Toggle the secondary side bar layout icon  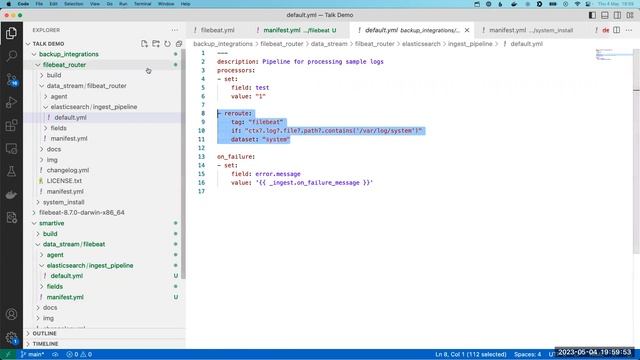click(x=618, y=15)
